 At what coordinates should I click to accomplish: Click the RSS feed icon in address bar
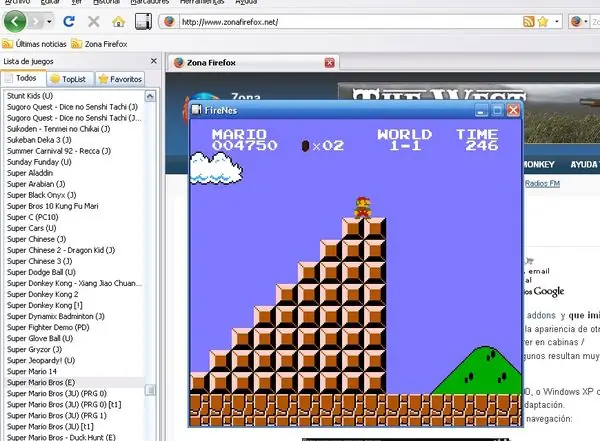(528, 22)
